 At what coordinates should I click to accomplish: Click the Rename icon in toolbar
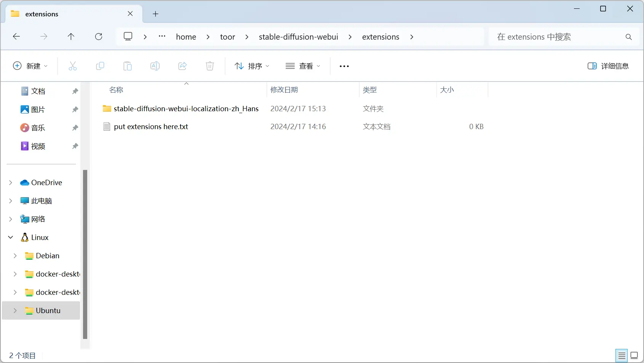[x=155, y=66]
